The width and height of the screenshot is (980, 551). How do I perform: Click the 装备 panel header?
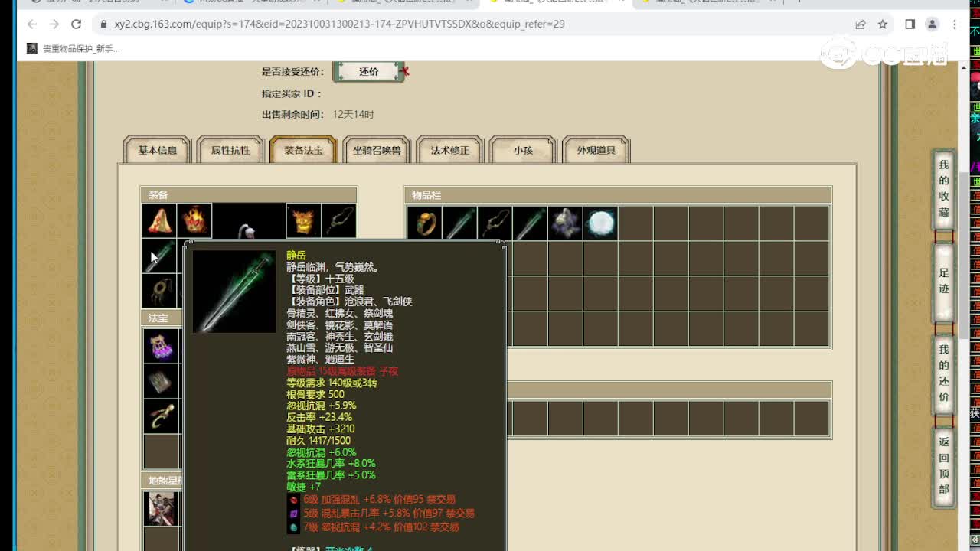click(249, 195)
